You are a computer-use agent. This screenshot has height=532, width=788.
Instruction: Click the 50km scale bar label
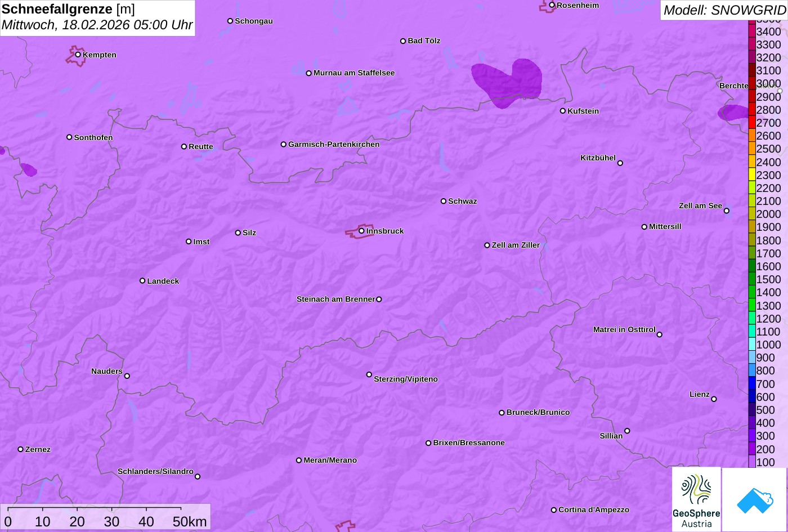(190, 522)
